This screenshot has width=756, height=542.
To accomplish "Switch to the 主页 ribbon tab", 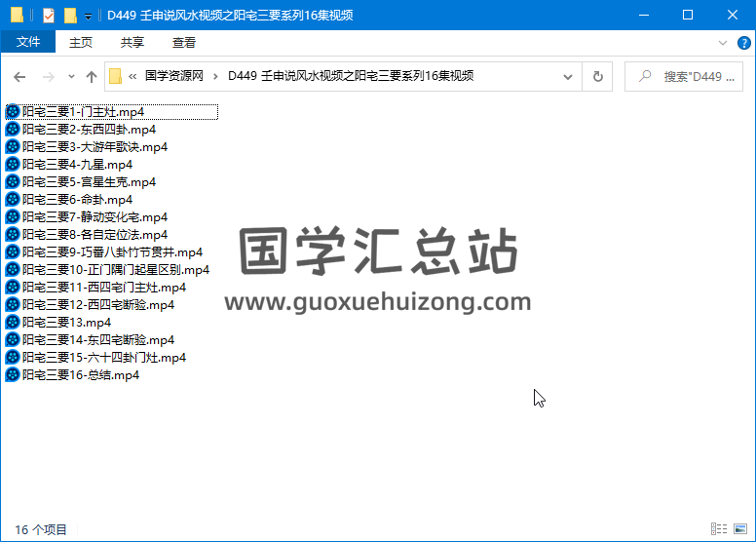I will click(81, 43).
